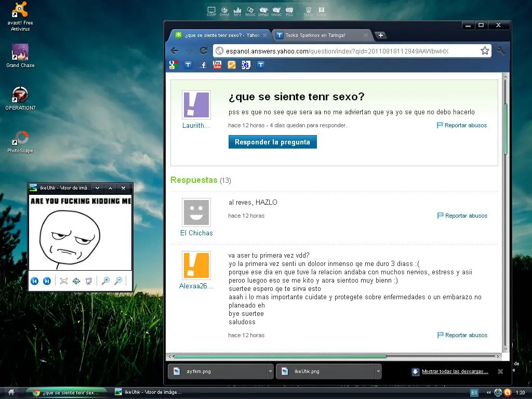Open the blue G bookmark icon
This screenshot has width=532, height=399.
click(246, 65)
